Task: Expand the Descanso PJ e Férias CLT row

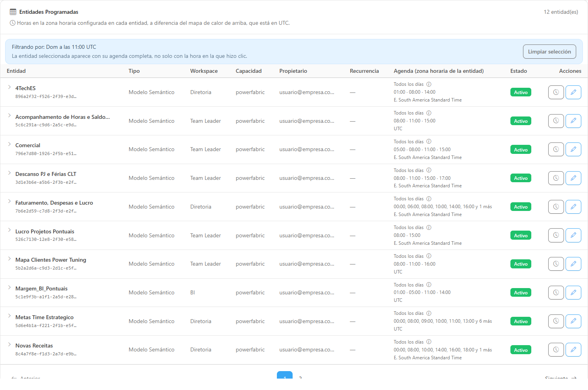Action: click(9, 173)
